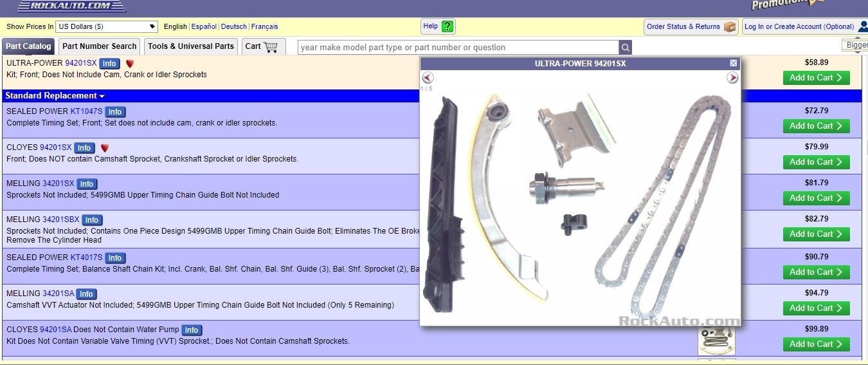Click the account person icon
The height and width of the screenshot is (365, 868).
click(862, 26)
